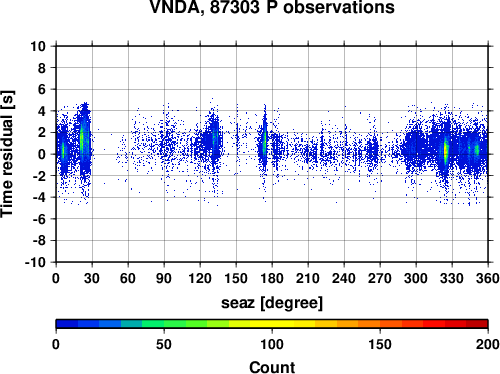Click the y-axis tick label -10
The width and height of the screenshot is (500, 374).
36,263
